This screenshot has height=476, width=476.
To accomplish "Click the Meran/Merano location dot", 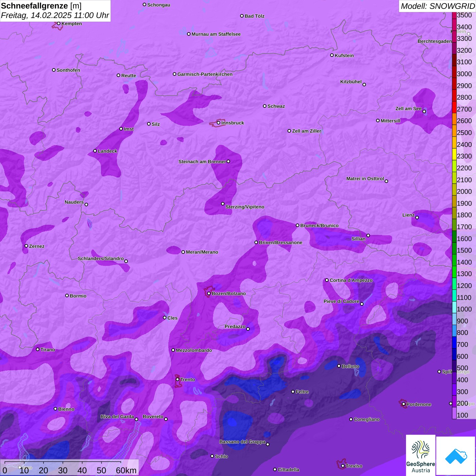I will pos(183,252).
